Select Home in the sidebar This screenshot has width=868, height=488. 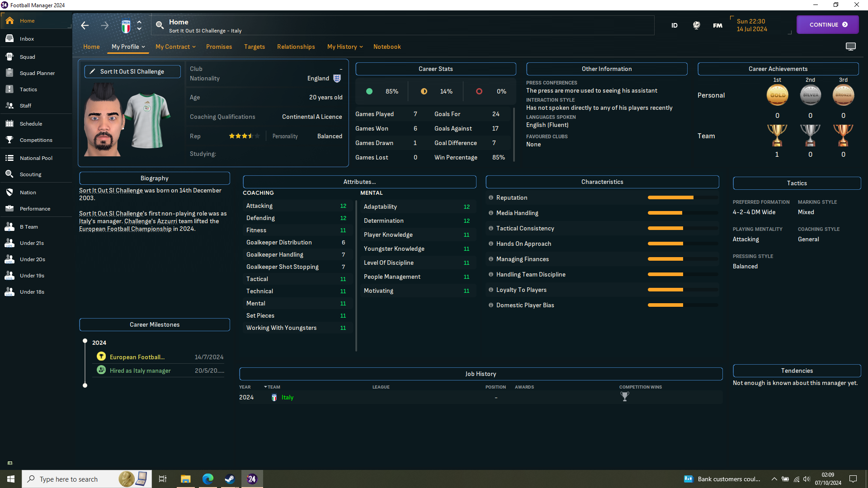coord(36,21)
